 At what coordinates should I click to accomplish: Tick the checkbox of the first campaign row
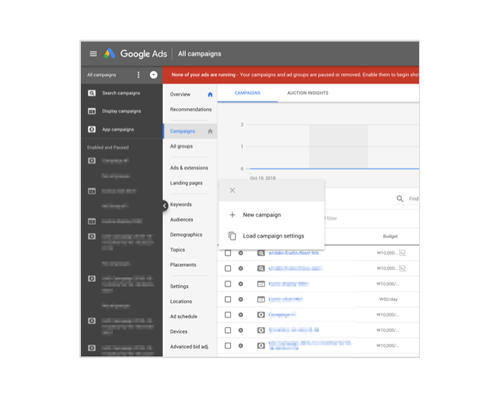pyautogui.click(x=228, y=253)
